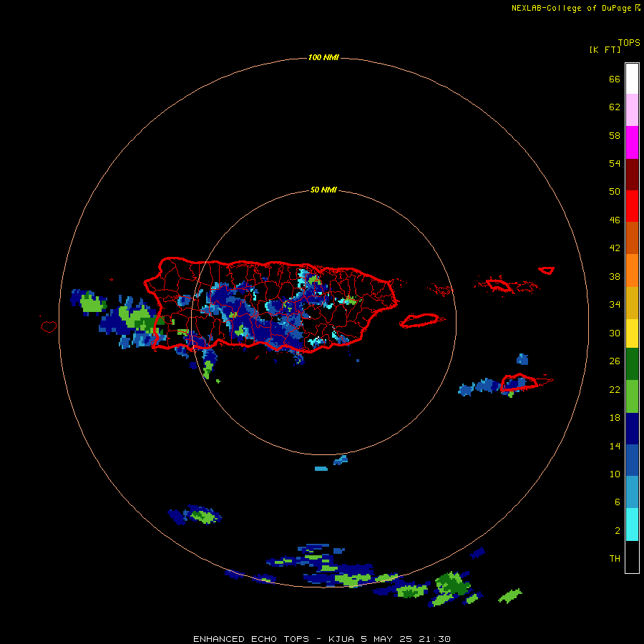Screen dimensions: 644x644
Task: Click the legend value 34
Action: pyautogui.click(x=615, y=305)
